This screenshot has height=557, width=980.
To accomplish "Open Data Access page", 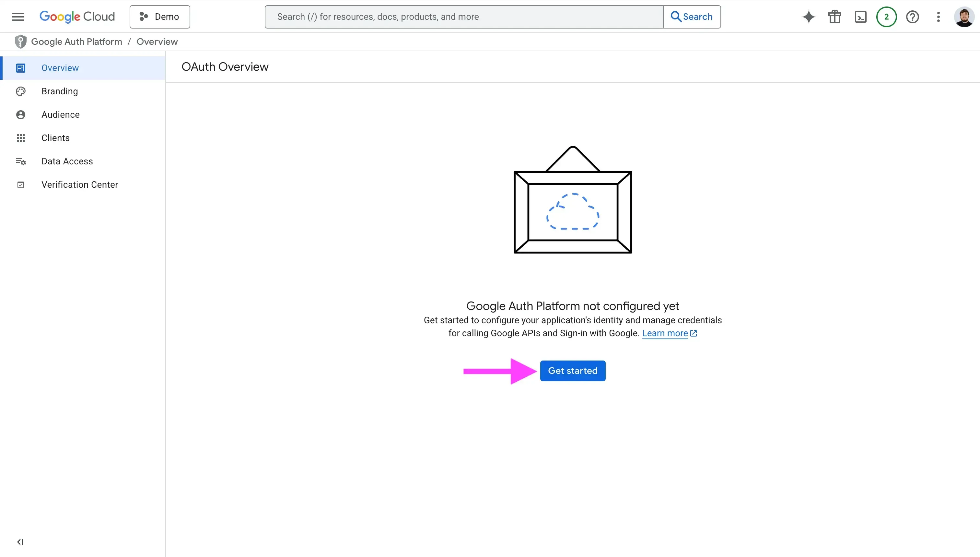I will pos(67,161).
